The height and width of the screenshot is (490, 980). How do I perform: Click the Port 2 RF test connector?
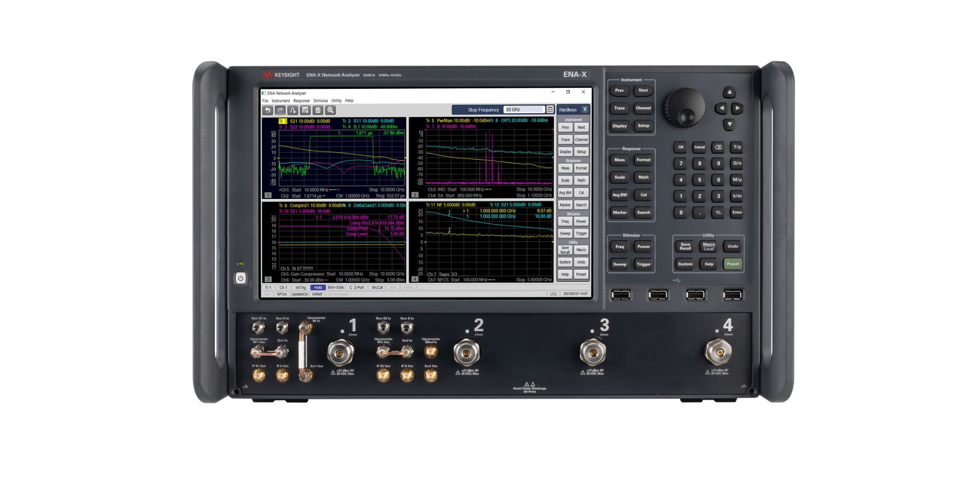(467, 352)
